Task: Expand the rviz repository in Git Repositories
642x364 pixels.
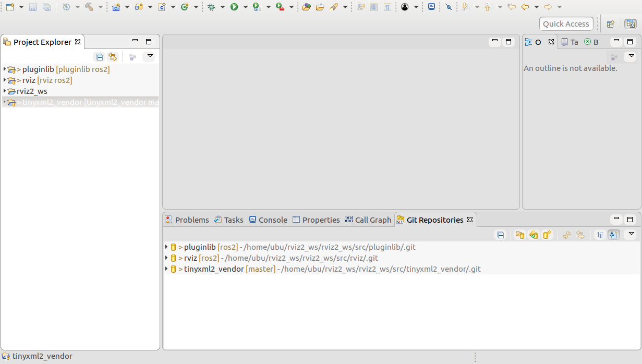Action: (166, 258)
